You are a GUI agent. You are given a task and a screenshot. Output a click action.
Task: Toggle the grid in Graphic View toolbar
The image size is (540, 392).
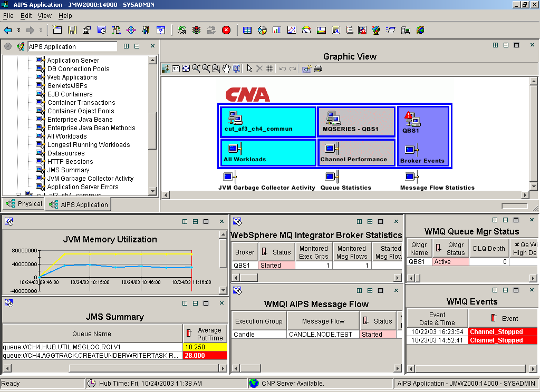pos(269,68)
